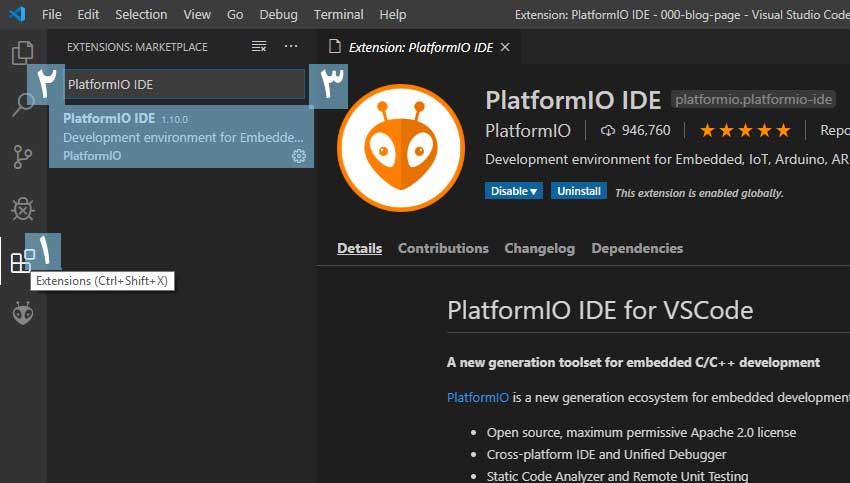Click the Uninstall button
The image size is (850, 483).
point(578,191)
